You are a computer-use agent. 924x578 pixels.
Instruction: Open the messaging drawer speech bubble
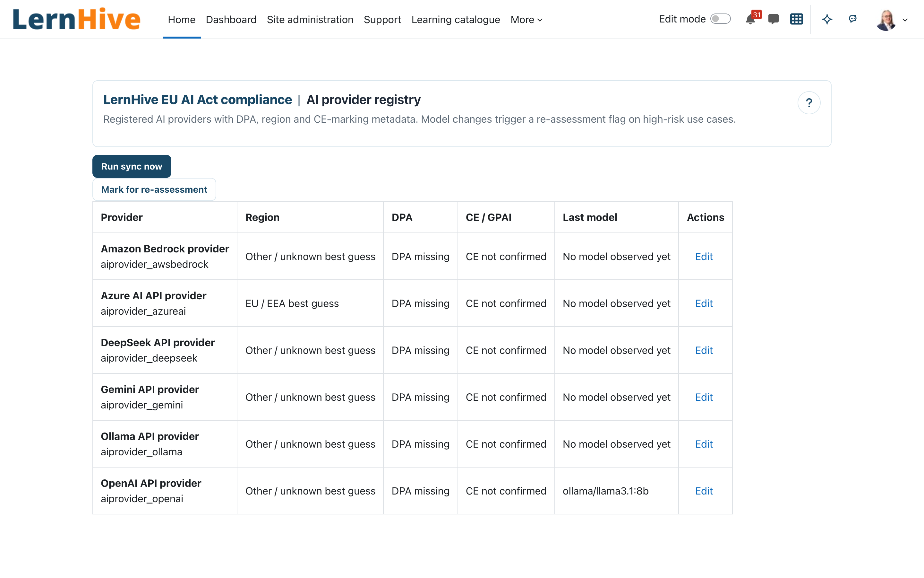(773, 19)
